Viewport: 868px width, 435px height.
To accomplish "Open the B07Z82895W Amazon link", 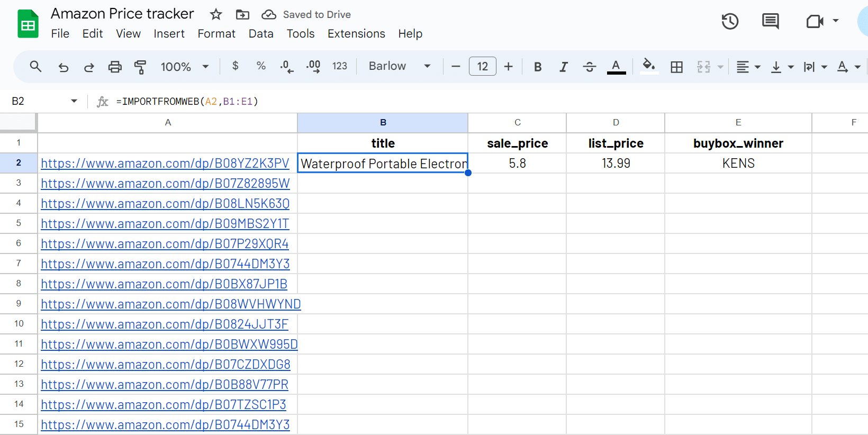I will 165,184.
